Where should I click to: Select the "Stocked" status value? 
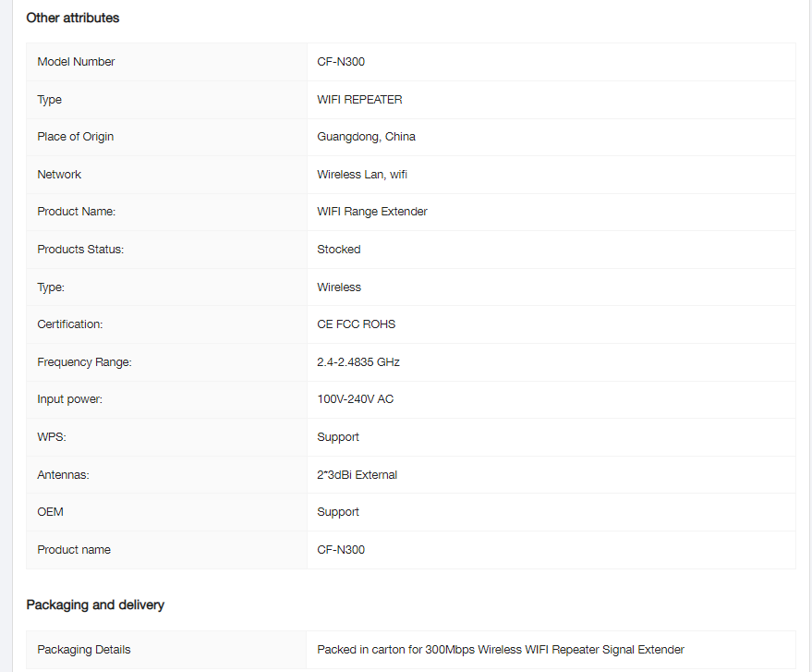pos(339,250)
